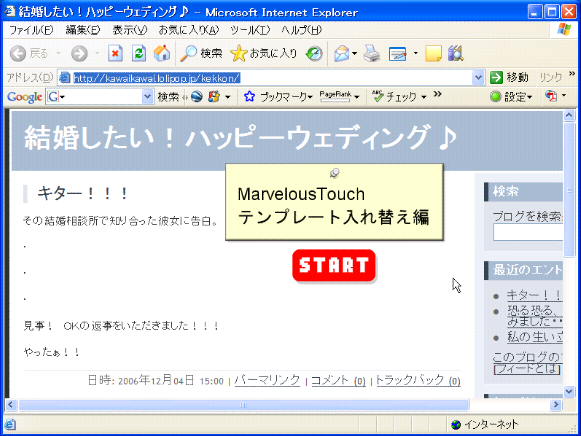Click the Print icon
The height and width of the screenshot is (436, 581).
point(371,54)
